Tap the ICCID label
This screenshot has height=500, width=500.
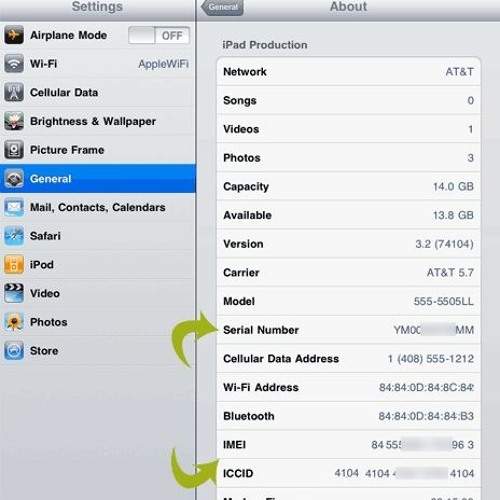click(238, 473)
